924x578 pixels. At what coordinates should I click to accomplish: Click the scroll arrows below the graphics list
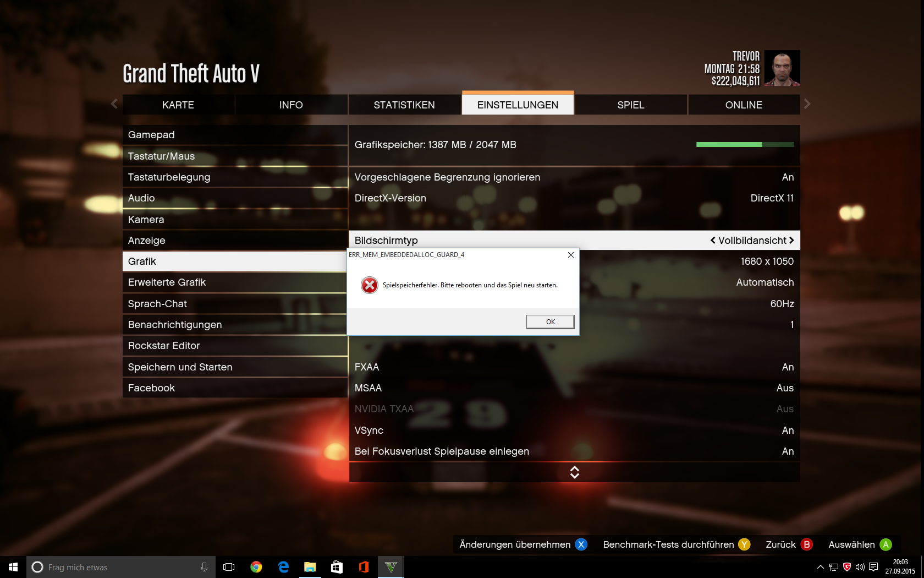pos(575,472)
